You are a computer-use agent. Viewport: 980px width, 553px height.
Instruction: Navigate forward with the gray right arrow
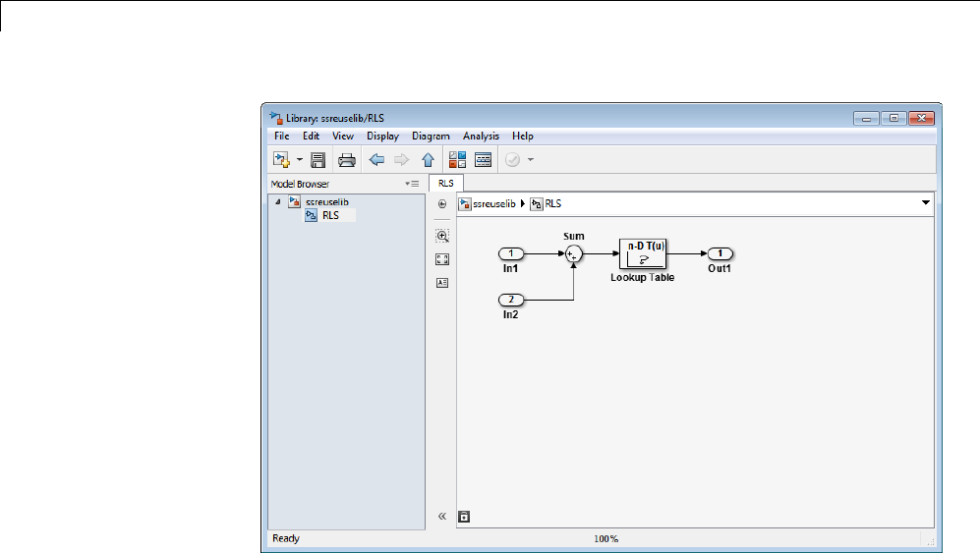tap(401, 160)
